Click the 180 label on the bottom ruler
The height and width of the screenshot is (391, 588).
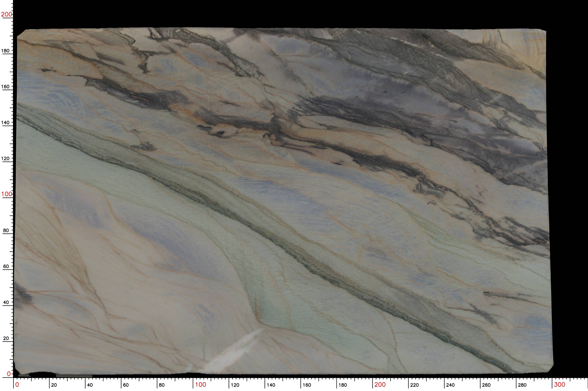343,385
